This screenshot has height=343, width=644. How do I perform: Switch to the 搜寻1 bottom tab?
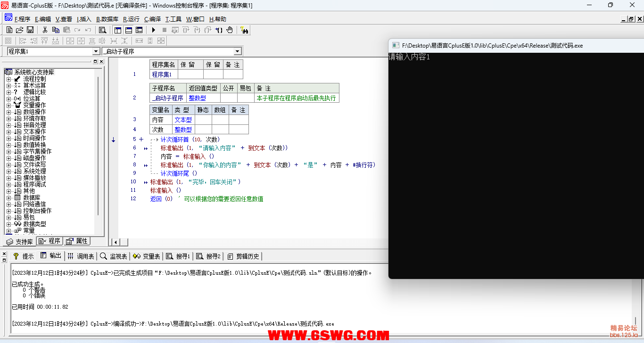(178, 256)
